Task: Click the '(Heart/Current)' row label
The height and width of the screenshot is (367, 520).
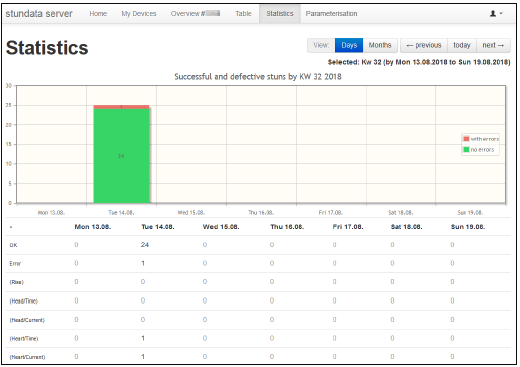Action: pos(27,357)
